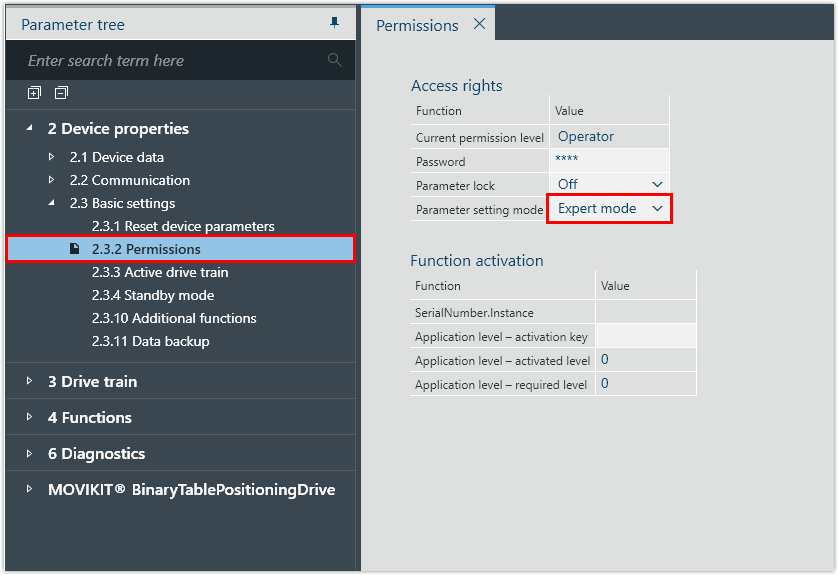Open the Parameter lock dropdown

[657, 185]
